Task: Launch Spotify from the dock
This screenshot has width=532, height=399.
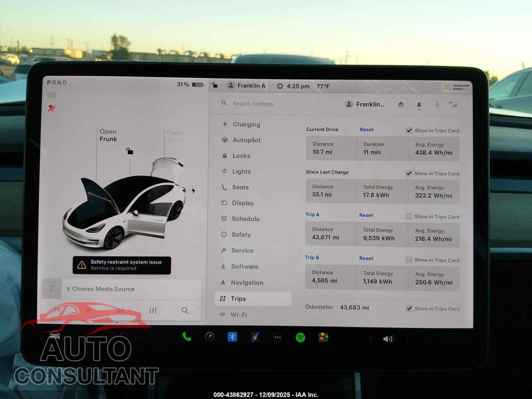Action: point(300,337)
